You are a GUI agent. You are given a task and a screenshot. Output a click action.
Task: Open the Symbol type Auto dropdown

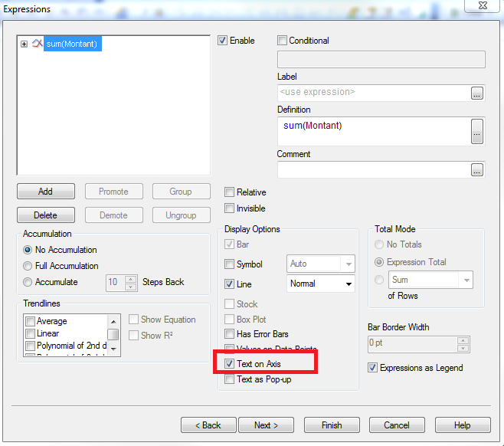point(321,264)
